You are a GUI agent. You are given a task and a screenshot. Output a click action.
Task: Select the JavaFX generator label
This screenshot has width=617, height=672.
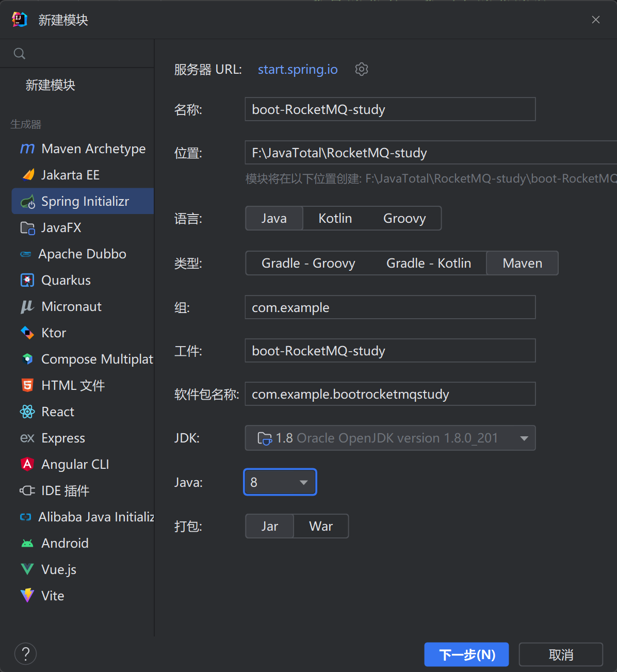point(61,227)
